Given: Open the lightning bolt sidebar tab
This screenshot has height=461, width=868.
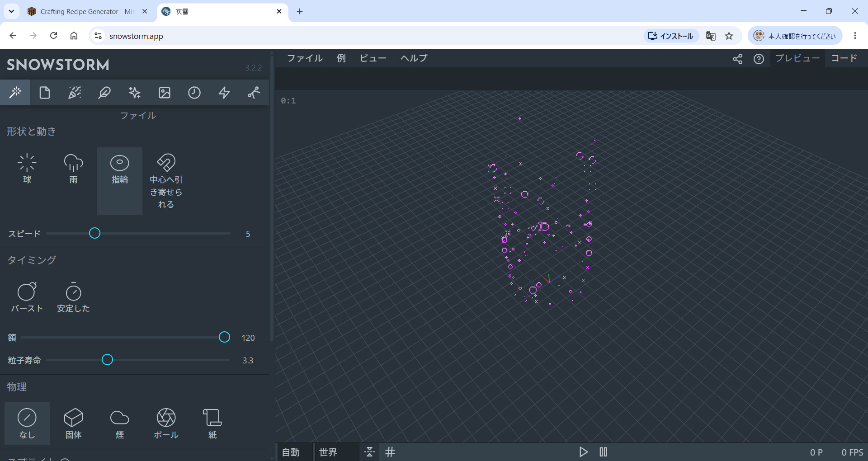Looking at the screenshot, I should pos(224,93).
